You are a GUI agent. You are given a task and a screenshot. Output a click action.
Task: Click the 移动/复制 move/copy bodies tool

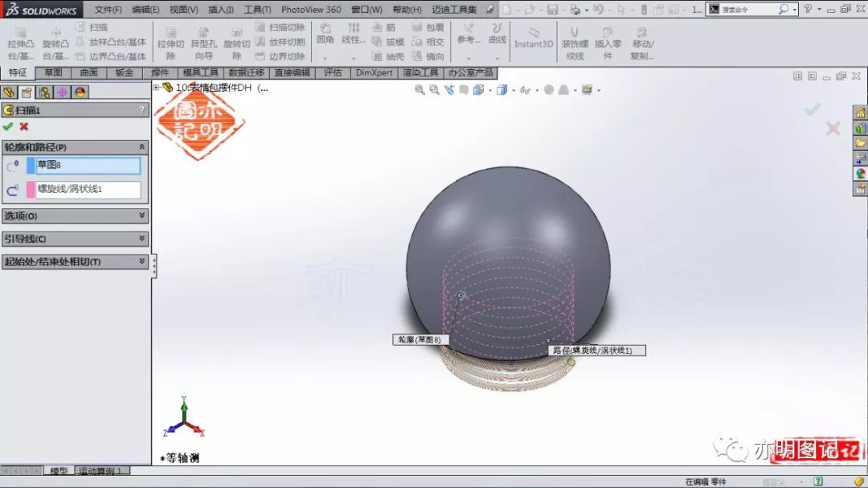[x=641, y=43]
